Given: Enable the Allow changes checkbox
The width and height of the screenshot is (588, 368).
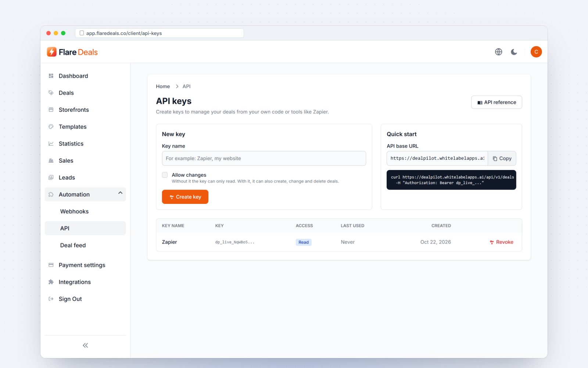Looking at the screenshot, I should pyautogui.click(x=165, y=175).
